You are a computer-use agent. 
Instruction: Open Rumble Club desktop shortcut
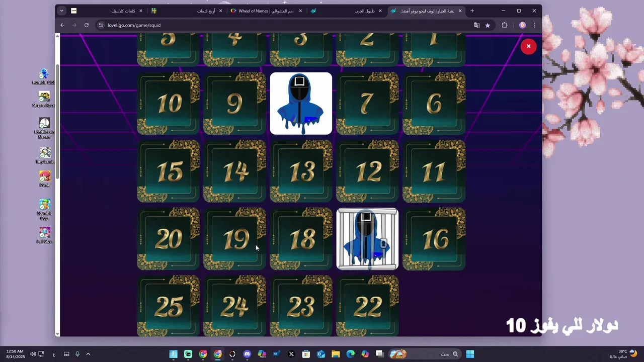point(44,76)
